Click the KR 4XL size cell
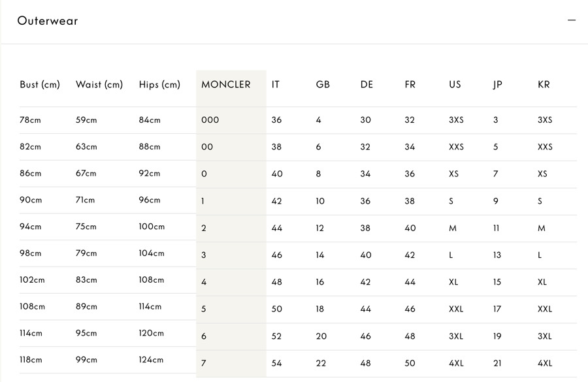588x382 pixels. coord(545,363)
